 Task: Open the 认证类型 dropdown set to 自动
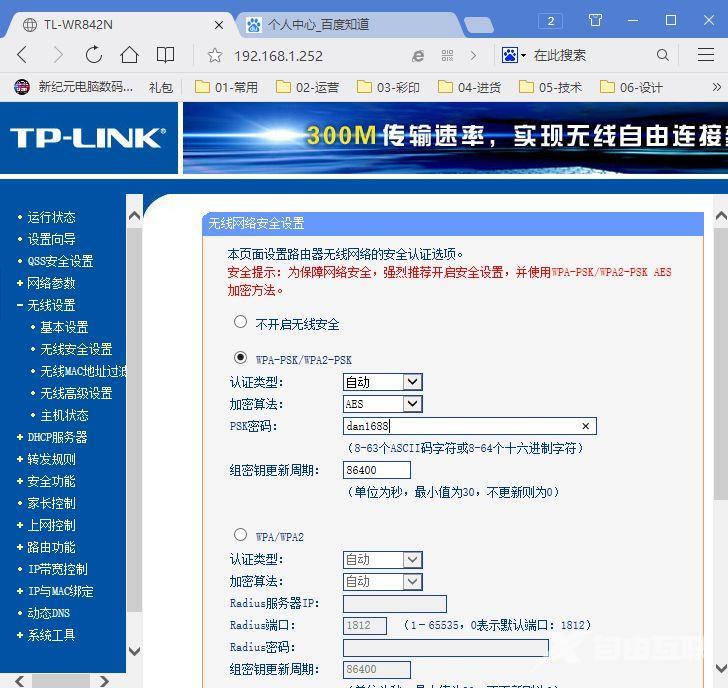pos(382,382)
